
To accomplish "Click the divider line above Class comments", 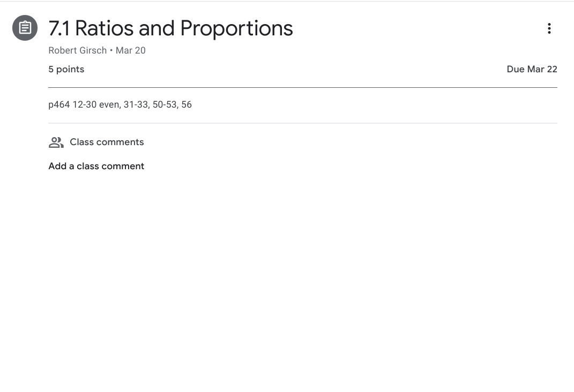I will [x=302, y=123].
